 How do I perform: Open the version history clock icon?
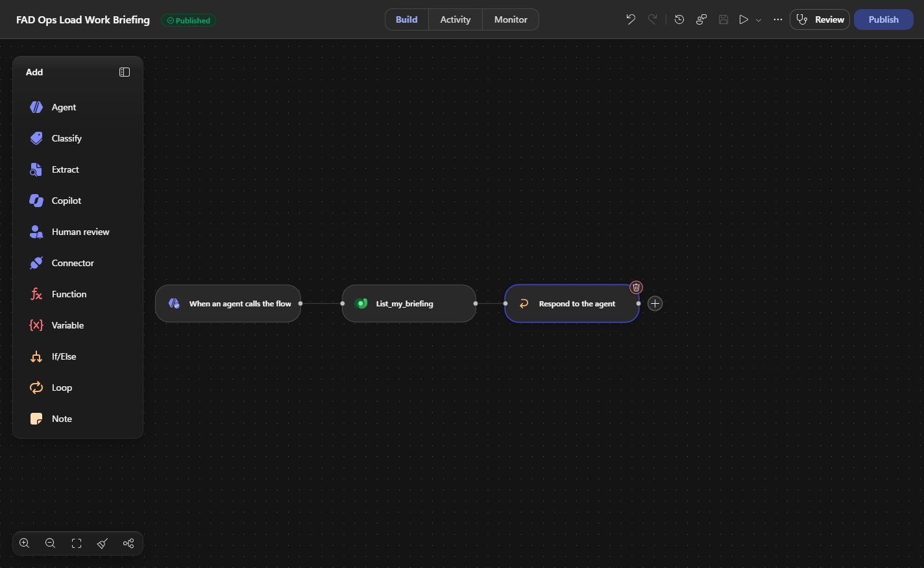(679, 19)
